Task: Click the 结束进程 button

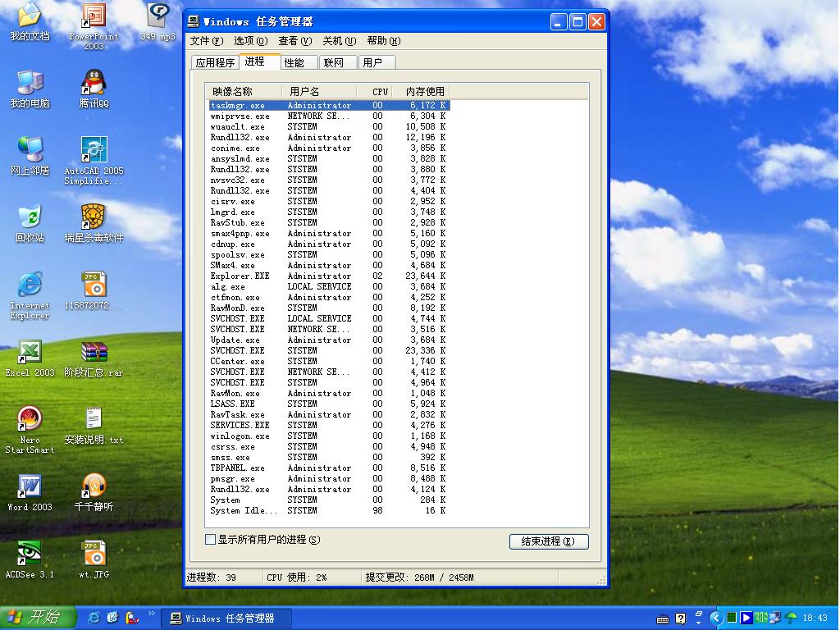Action: click(x=549, y=541)
